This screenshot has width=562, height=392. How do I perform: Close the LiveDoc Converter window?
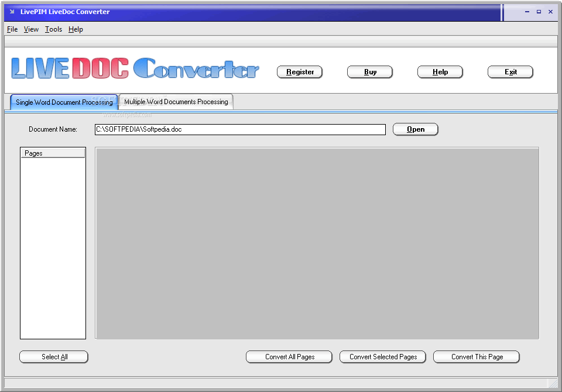pos(550,12)
